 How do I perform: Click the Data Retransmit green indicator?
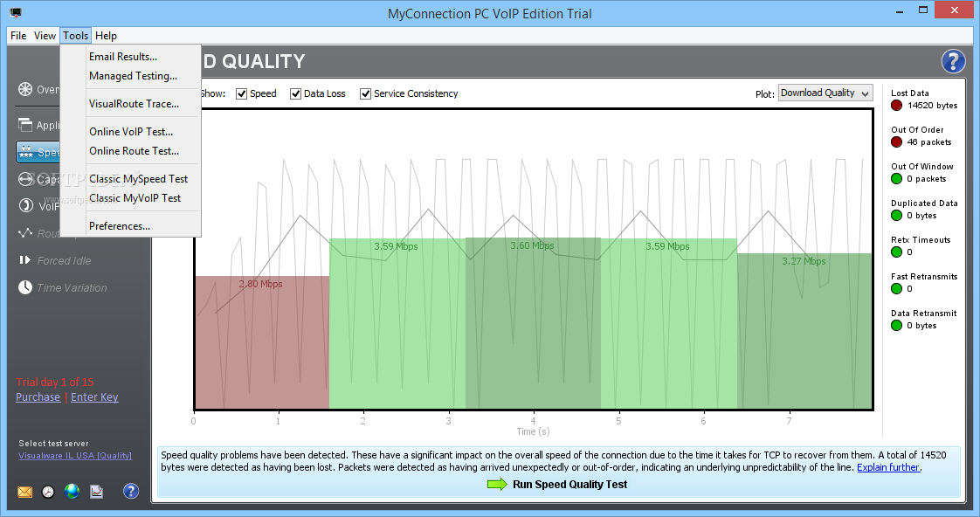click(896, 326)
